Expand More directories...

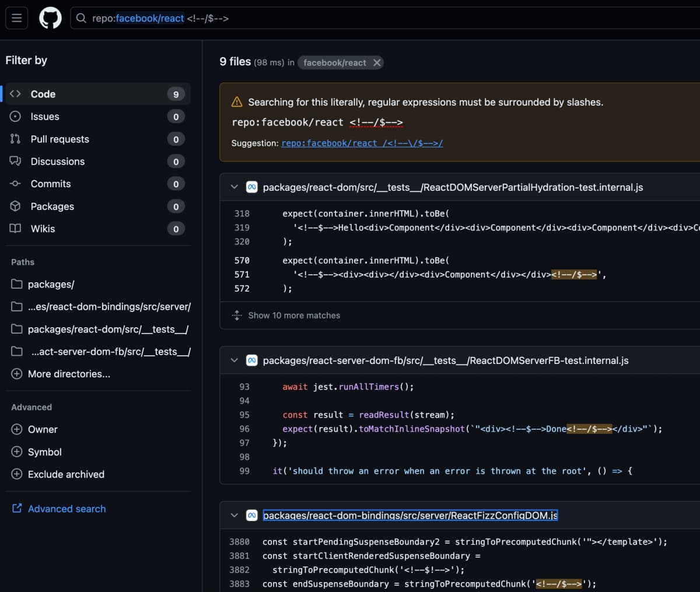click(69, 374)
